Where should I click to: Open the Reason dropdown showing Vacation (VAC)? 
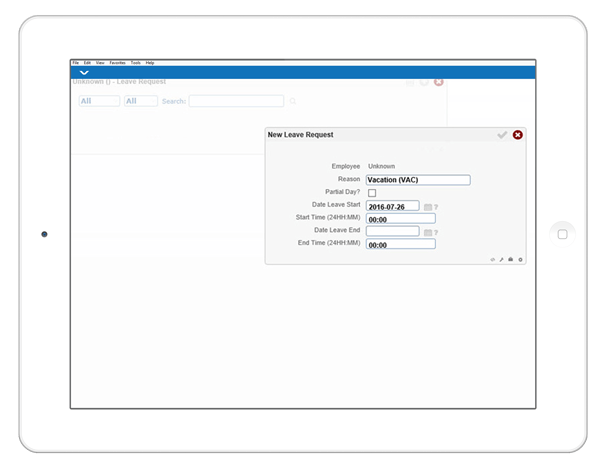coord(417,180)
